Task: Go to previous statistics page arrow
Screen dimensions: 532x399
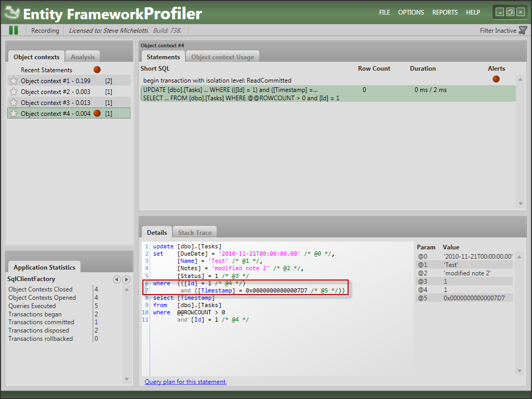Action: (x=117, y=279)
